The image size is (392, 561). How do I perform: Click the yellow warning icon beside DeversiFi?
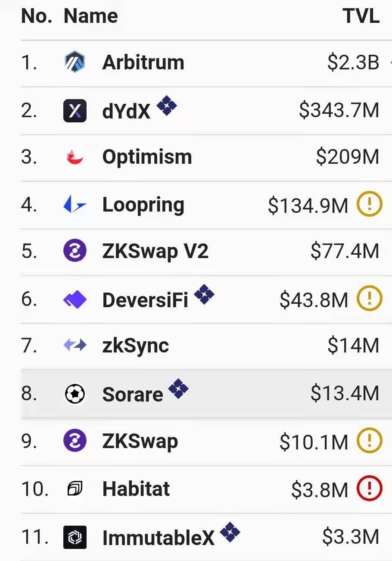(x=370, y=298)
